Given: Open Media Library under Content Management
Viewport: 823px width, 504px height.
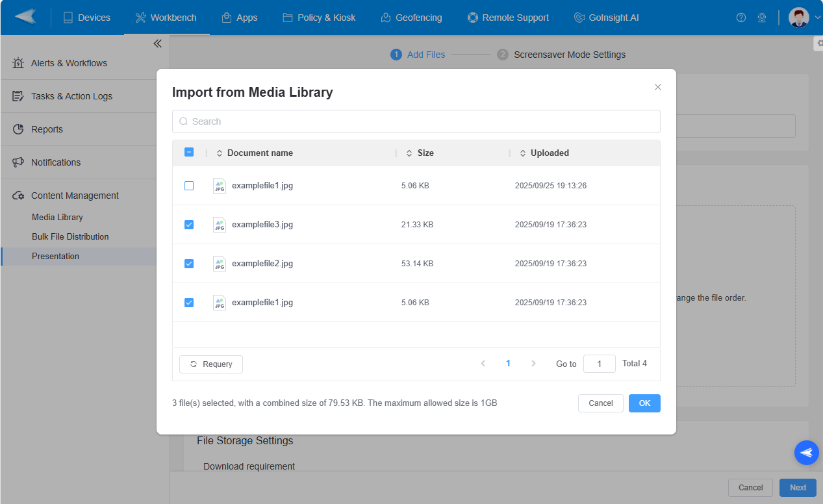Looking at the screenshot, I should click(x=56, y=216).
